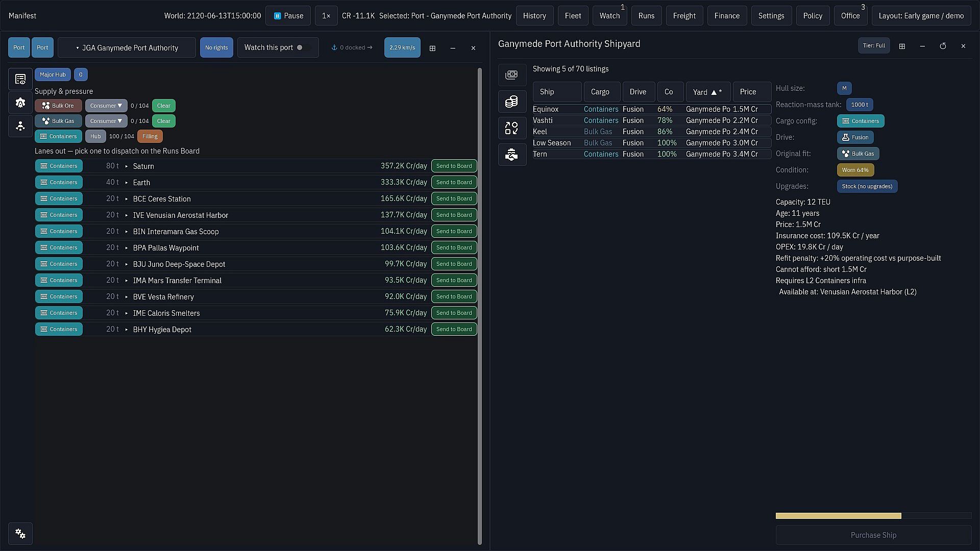The width and height of the screenshot is (980, 551).
Task: Click the 2.29 km/s velocity chip
Action: pyautogui.click(x=402, y=47)
